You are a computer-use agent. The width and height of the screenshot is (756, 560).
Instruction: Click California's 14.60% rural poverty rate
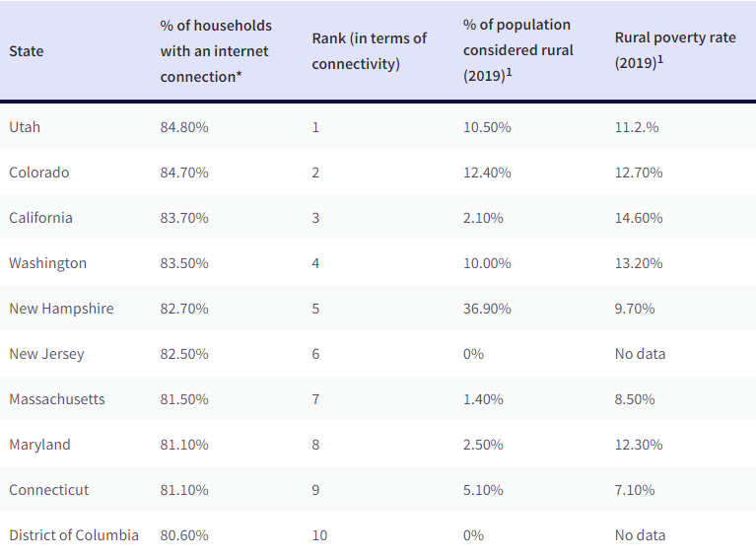[639, 218]
